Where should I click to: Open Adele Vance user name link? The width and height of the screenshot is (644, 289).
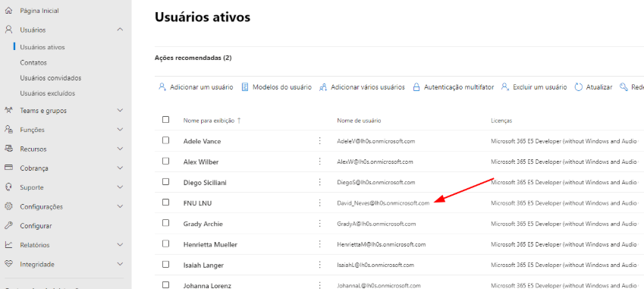point(202,141)
